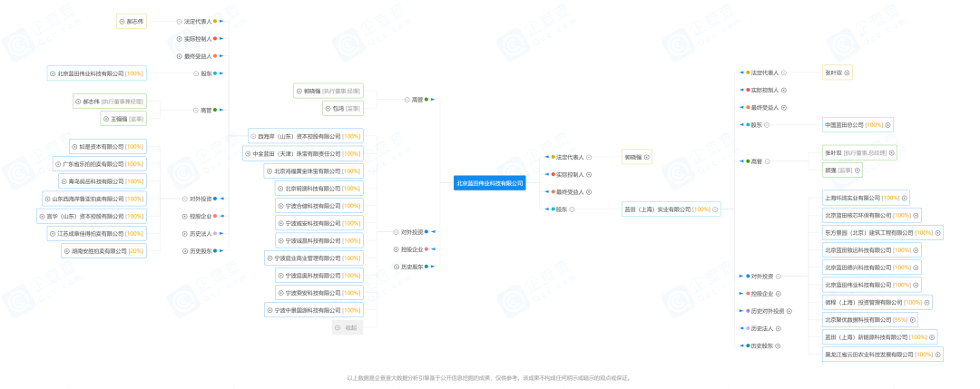This screenshot has height=389, width=980.
Task: Expand the 宁波合健科技有限公司 node
Action: [x=280, y=206]
